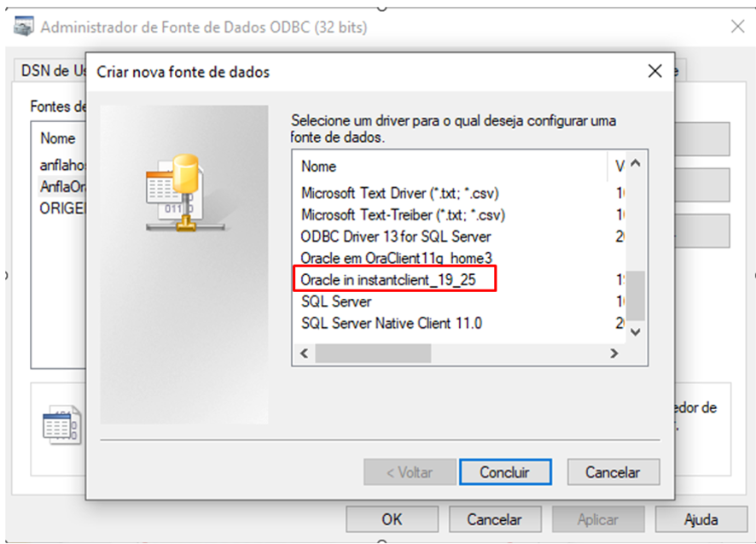Click the ODBC Administrator title bar icon
This screenshot has width=756, height=544.
coord(24,26)
